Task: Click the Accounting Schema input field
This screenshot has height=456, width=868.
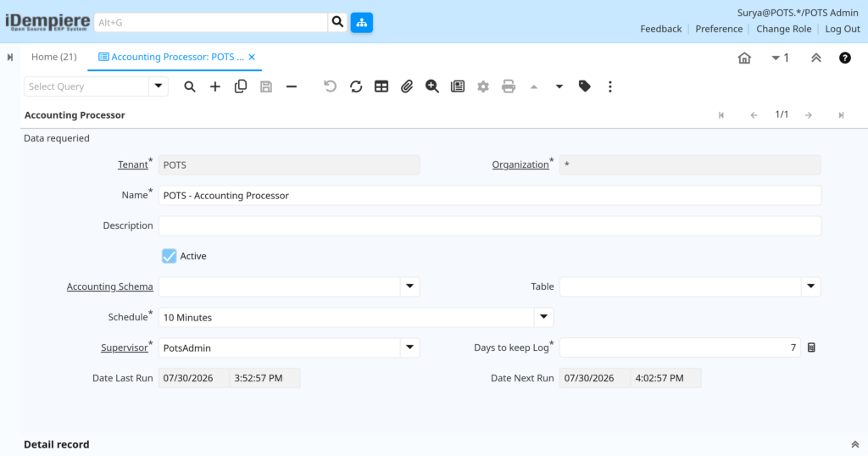Action: click(280, 286)
